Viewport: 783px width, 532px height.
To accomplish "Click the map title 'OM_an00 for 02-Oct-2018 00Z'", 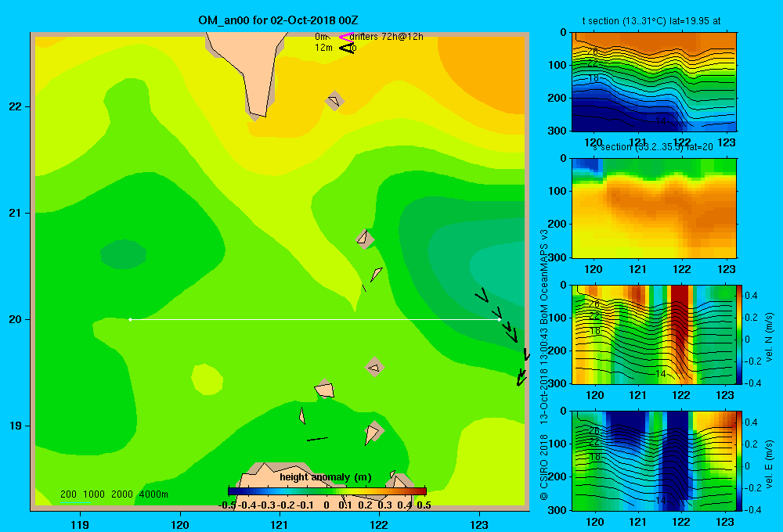I will point(278,20).
